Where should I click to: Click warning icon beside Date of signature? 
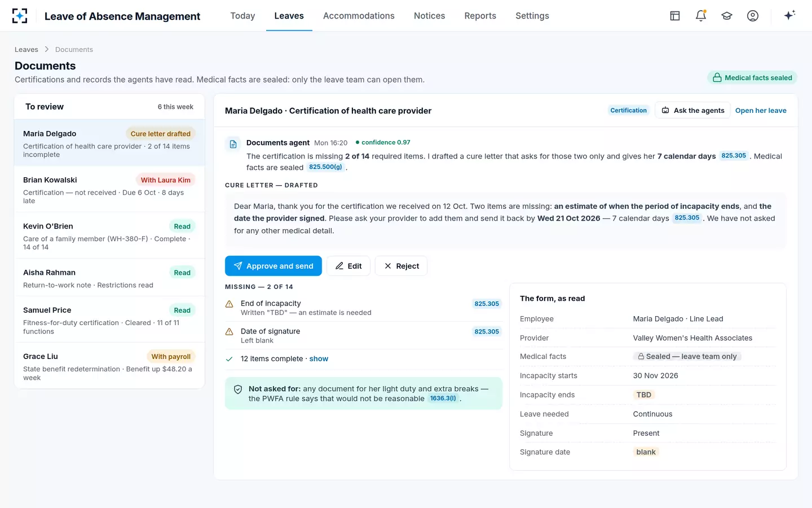point(230,332)
